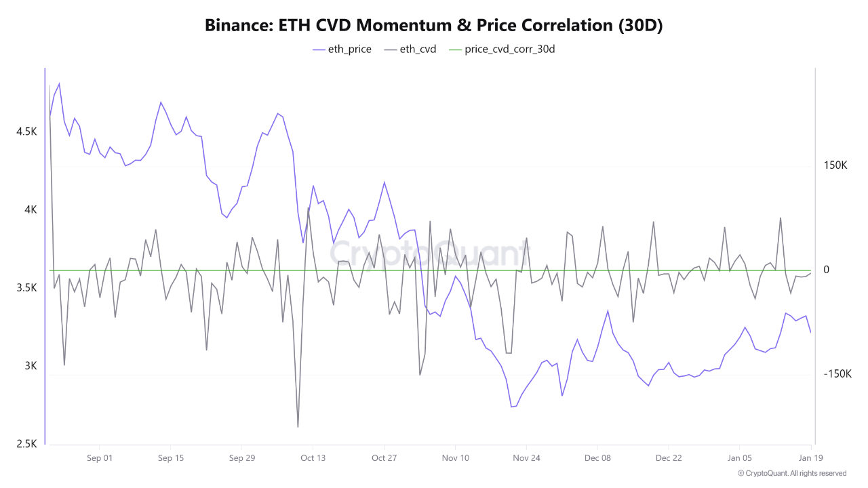Click the 2.5K left price axis label
The image size is (868, 488).
tap(26, 444)
